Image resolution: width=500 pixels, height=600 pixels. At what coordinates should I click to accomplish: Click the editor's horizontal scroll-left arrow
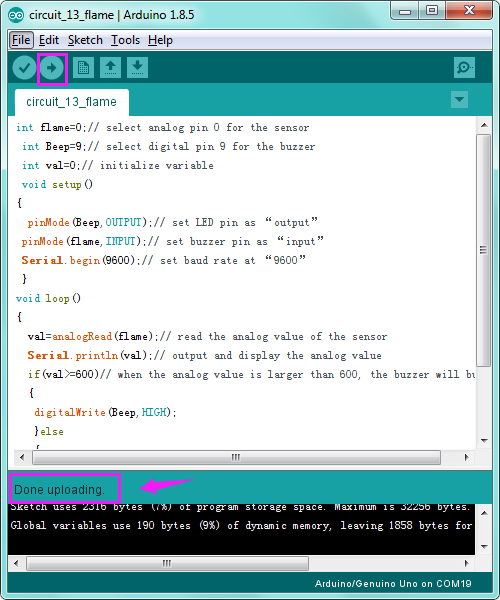pos(22,457)
